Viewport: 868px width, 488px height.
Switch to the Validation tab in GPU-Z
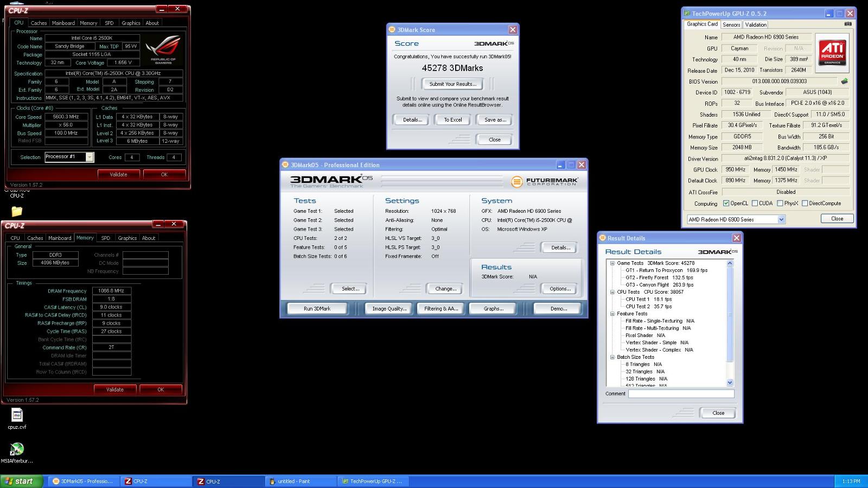pyautogui.click(x=756, y=24)
